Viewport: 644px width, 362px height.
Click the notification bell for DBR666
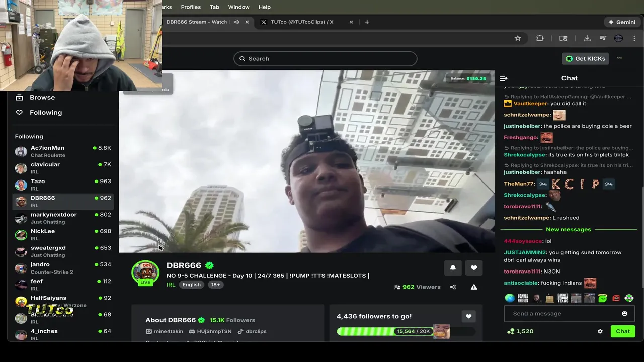(x=453, y=268)
